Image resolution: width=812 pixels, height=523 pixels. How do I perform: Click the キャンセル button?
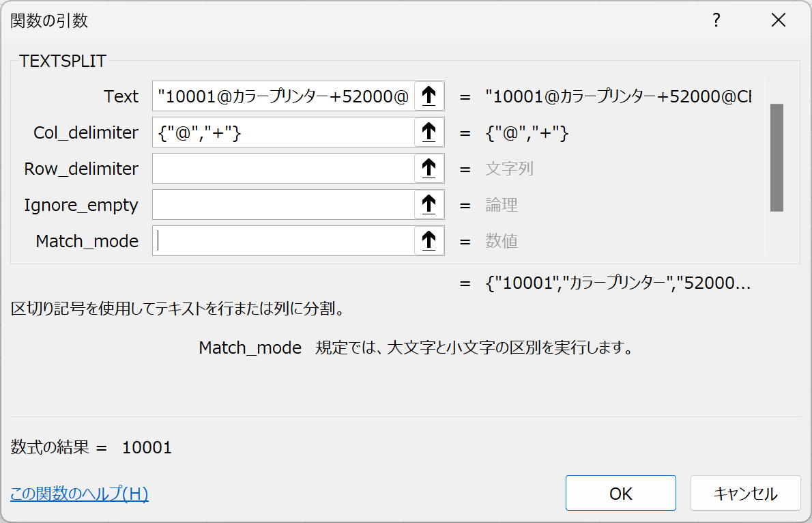point(746,493)
